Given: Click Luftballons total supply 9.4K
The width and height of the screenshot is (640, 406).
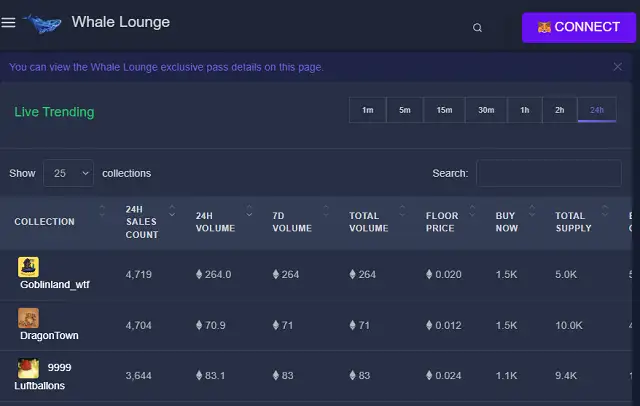Looking at the screenshot, I should click(x=566, y=375).
